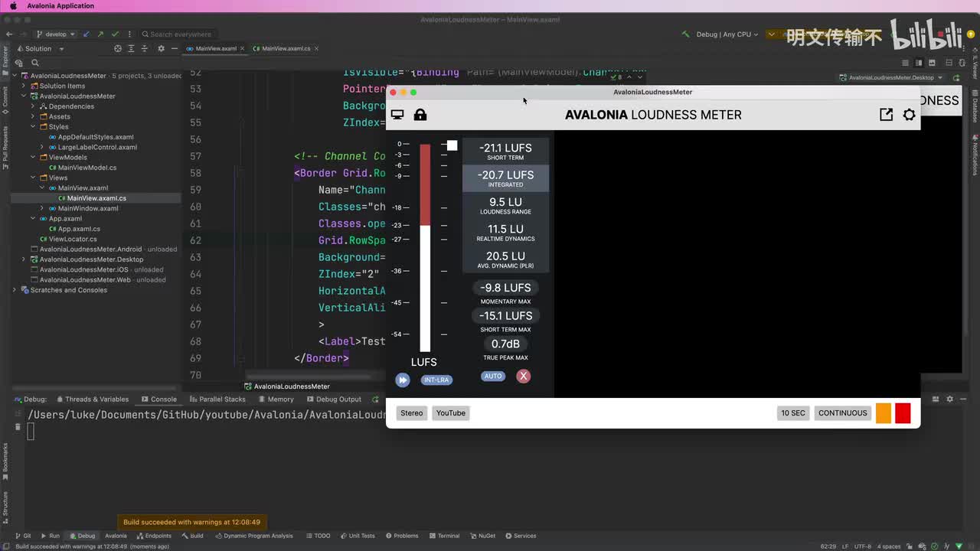
Task: Toggle the AUTO pill button
Action: [493, 376]
